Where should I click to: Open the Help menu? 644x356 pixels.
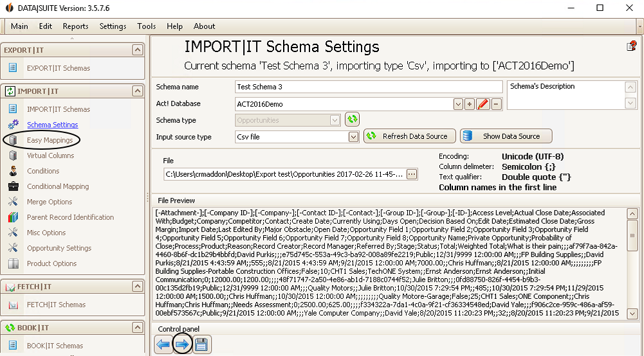[x=174, y=26]
